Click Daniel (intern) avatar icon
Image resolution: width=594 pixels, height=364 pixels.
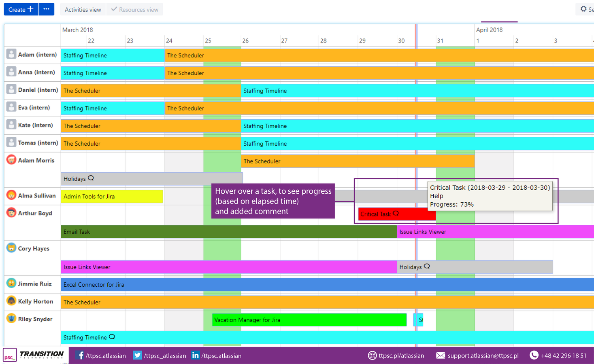(x=11, y=89)
